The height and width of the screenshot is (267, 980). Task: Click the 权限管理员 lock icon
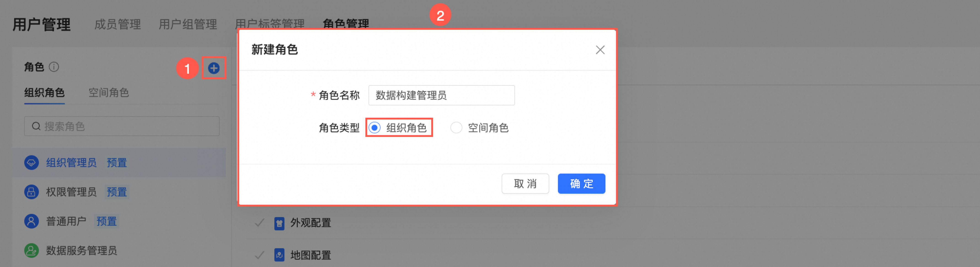(x=32, y=192)
